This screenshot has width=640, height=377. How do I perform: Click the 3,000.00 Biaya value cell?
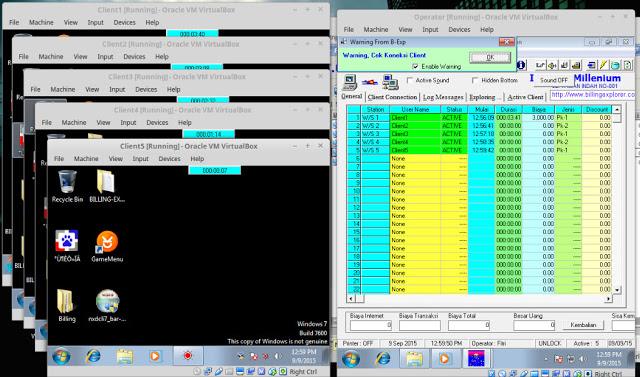click(538, 118)
